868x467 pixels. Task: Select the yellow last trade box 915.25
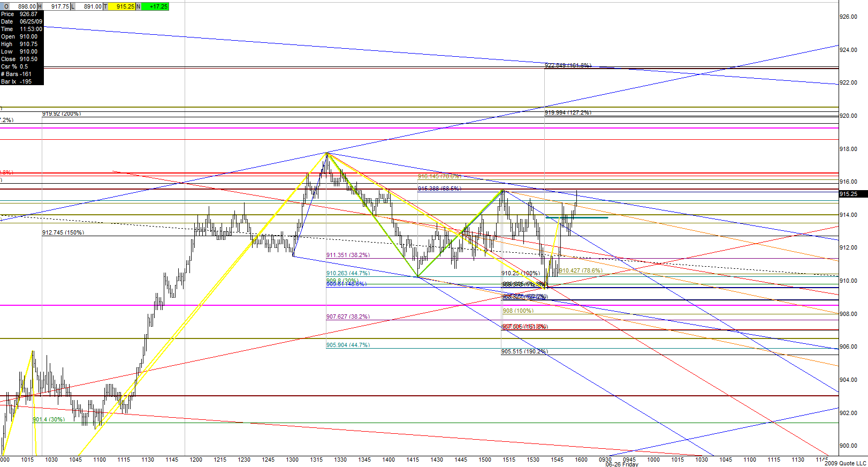(x=122, y=6)
